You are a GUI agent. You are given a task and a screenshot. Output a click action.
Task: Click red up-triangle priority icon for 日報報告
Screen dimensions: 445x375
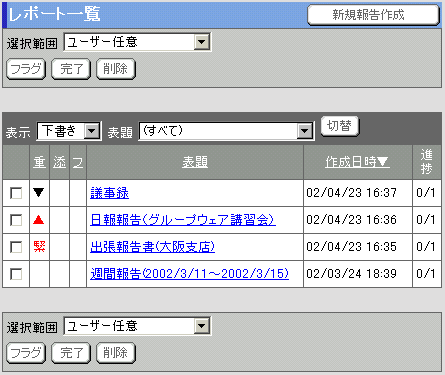(x=39, y=219)
